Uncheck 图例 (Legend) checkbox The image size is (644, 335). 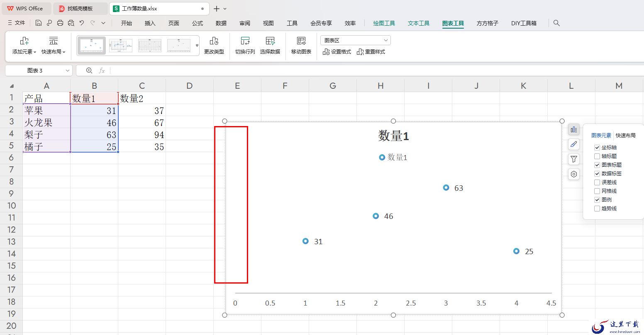click(x=597, y=200)
